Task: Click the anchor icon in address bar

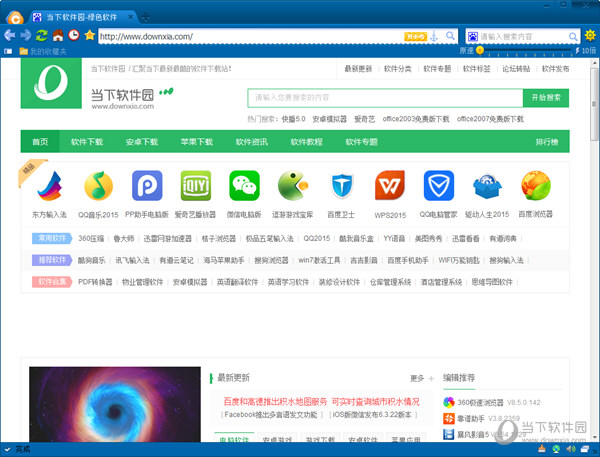Action: click(x=434, y=36)
